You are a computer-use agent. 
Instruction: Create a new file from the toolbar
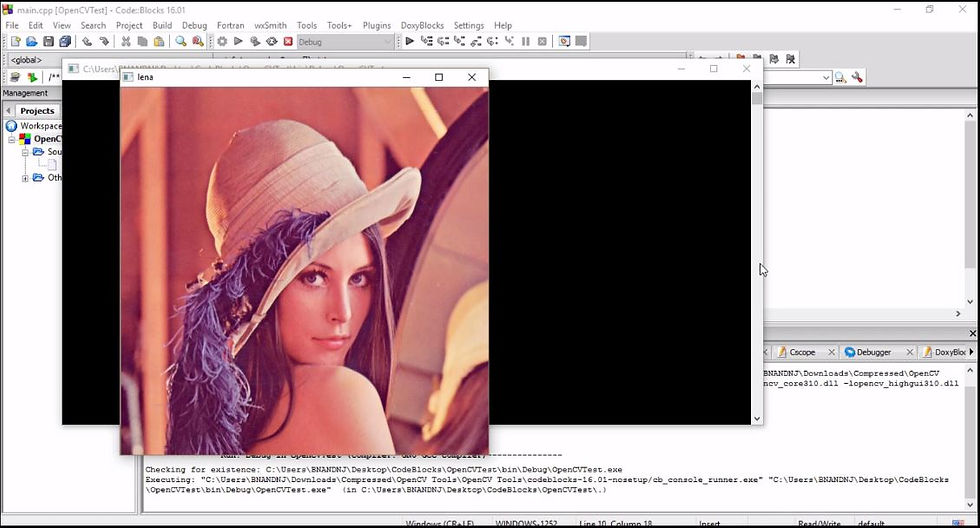pyautogui.click(x=16, y=41)
